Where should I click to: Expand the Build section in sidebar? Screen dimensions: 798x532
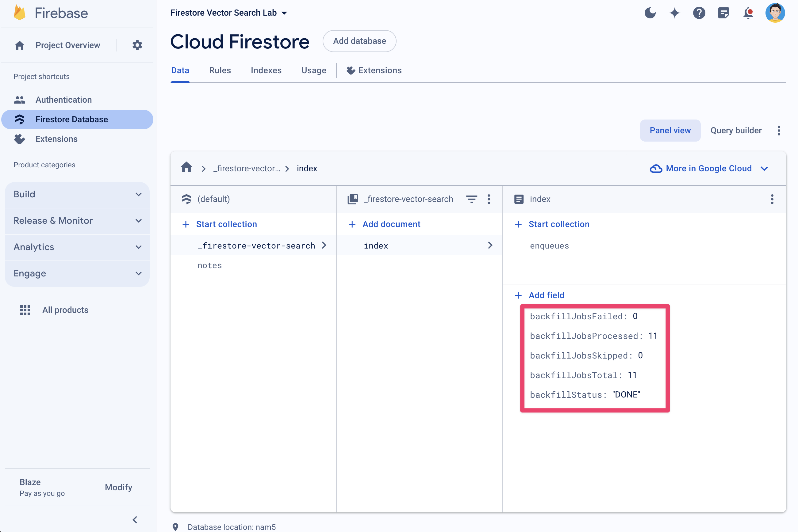tap(78, 194)
